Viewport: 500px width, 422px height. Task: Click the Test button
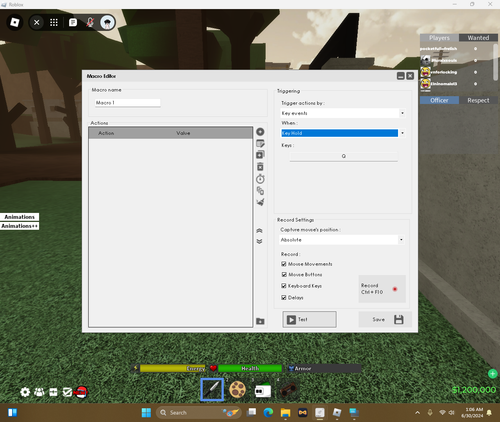point(309,319)
